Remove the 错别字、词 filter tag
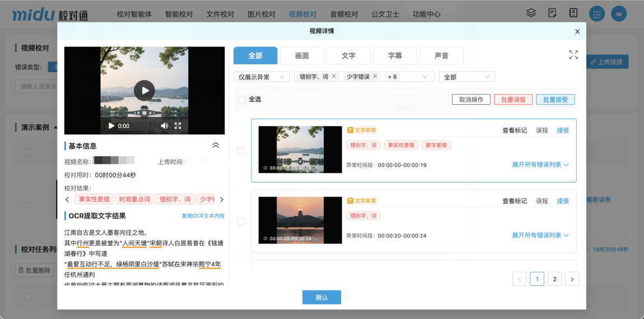 tap(334, 77)
